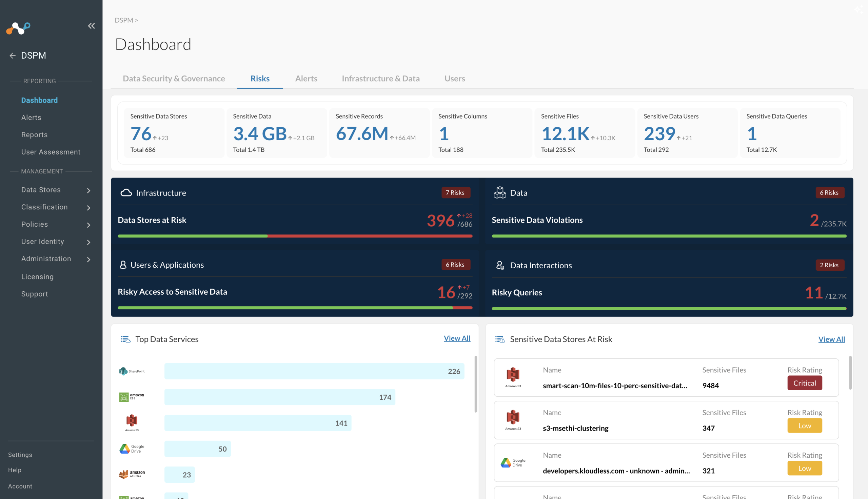Collapse the sidebar with double-chevron icon

[91, 26]
